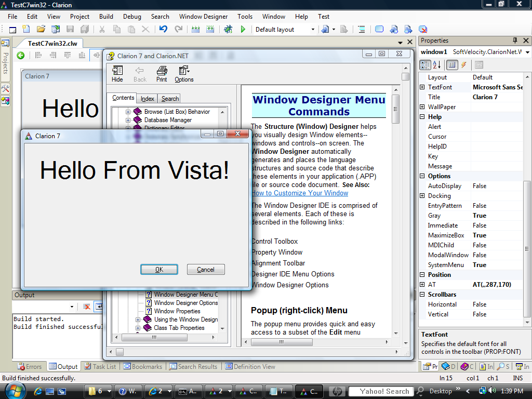
Task: Toggle the Properties list view button
Action: coord(452,65)
